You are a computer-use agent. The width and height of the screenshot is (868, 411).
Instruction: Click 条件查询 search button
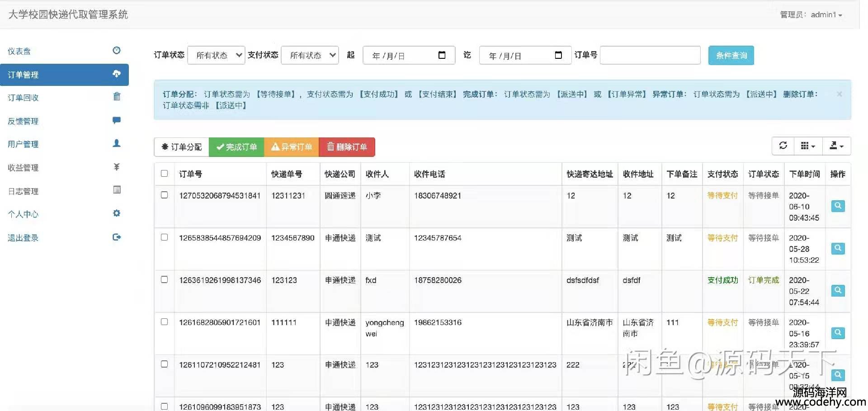tap(731, 55)
